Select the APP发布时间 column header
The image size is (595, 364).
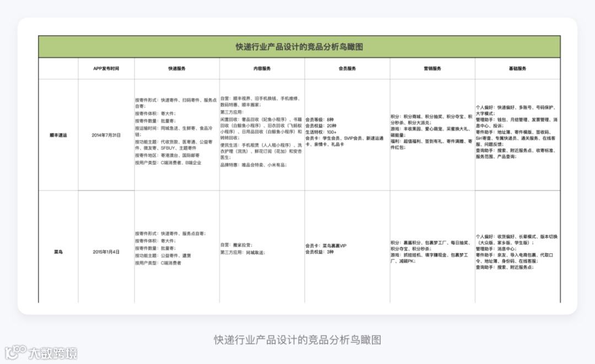pos(106,69)
